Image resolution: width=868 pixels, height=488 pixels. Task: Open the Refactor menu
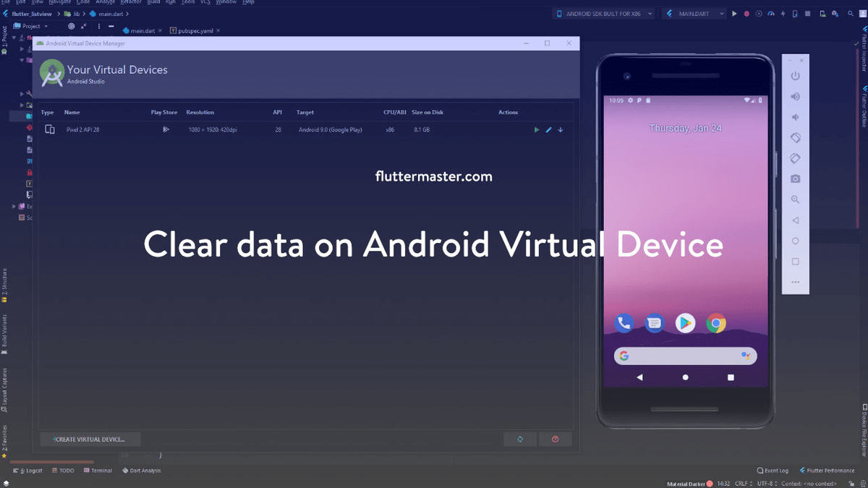(x=130, y=2)
